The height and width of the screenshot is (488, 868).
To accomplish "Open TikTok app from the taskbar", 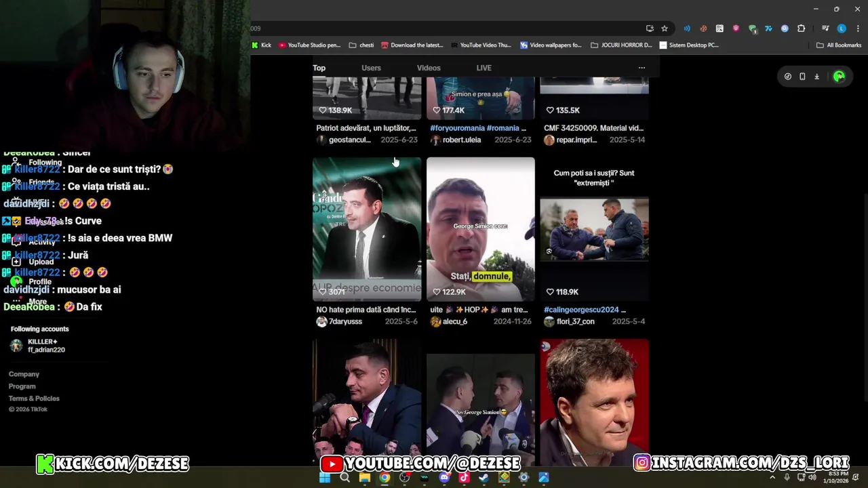I will 464,478.
